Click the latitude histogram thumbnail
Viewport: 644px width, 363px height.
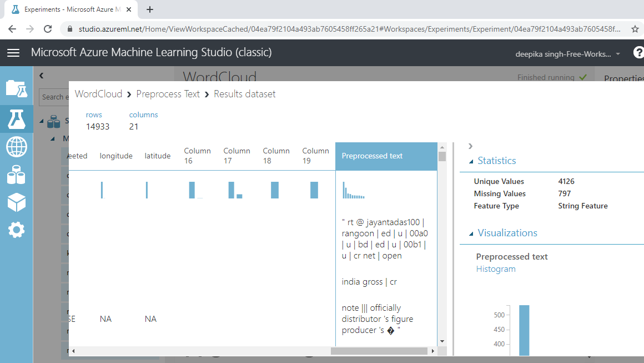coord(147,190)
